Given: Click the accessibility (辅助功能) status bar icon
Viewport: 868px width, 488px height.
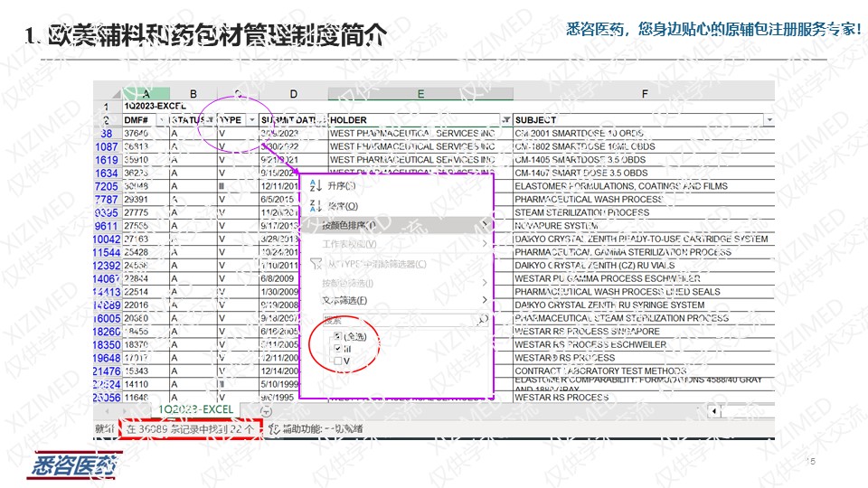Looking at the screenshot, I should tap(273, 428).
